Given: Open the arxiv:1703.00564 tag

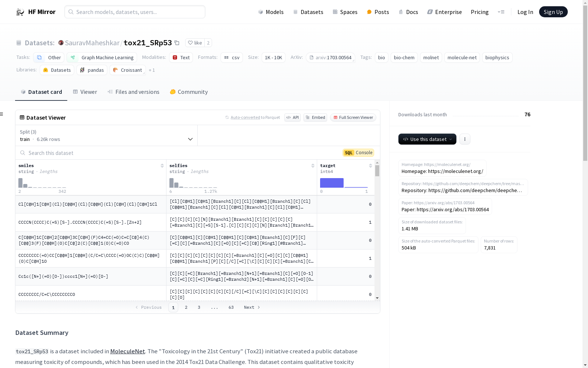Looking at the screenshot, I should [x=330, y=57].
